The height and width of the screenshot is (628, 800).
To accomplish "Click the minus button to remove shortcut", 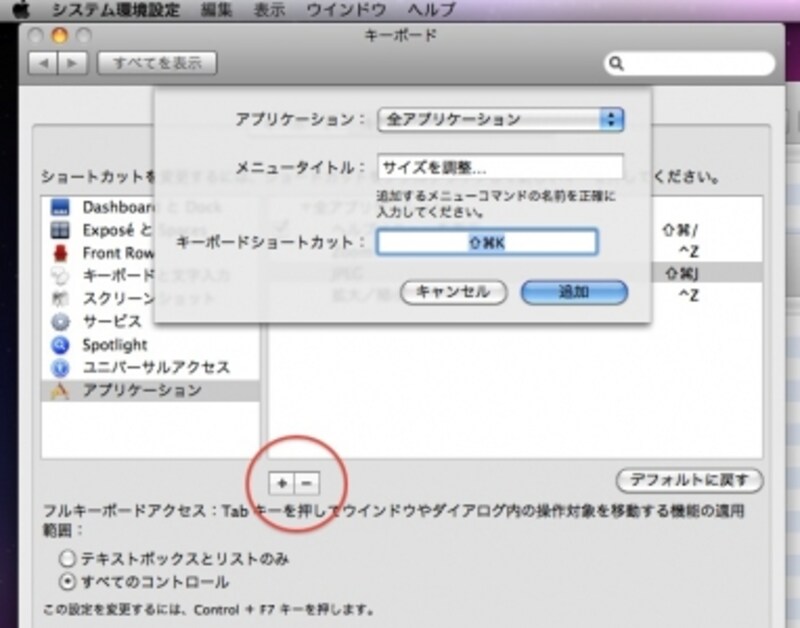I will [306, 482].
